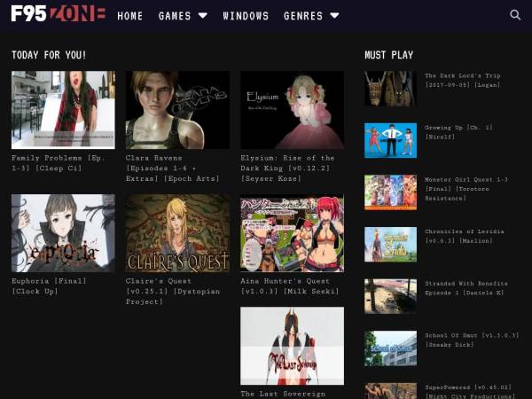Click the Stranded With Benefits link
The height and width of the screenshot is (399, 532).
pos(466,287)
